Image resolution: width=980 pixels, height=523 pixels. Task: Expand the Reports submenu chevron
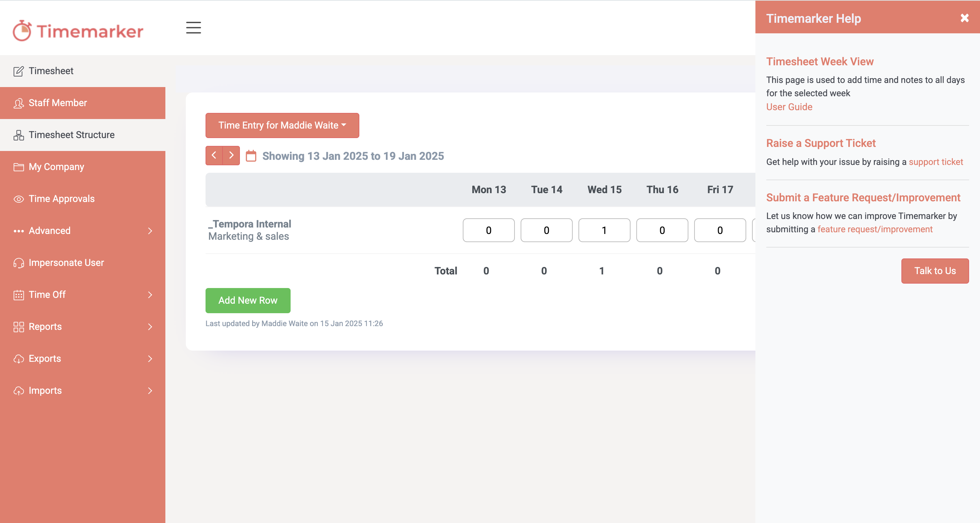tap(150, 326)
